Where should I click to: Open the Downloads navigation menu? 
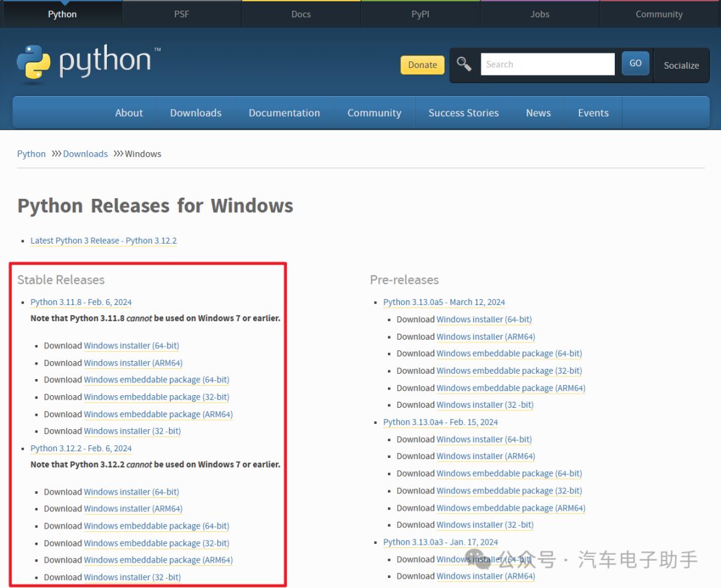point(196,113)
